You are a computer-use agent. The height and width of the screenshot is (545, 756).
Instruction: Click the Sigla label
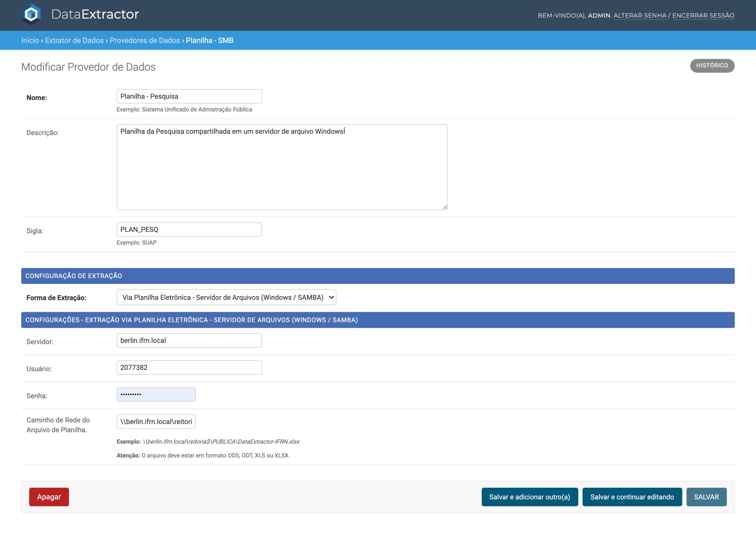(35, 231)
